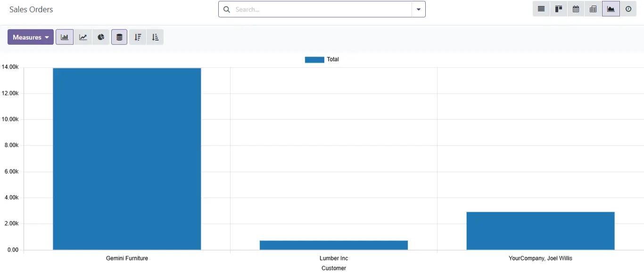The image size is (644, 274).
Task: Toggle the Total legend entry
Action: tap(322, 59)
